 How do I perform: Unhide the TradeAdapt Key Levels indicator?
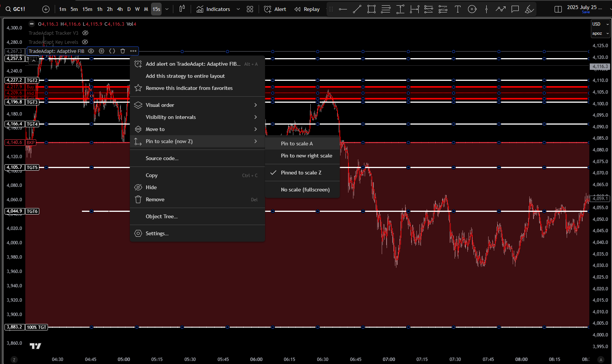[x=85, y=42]
